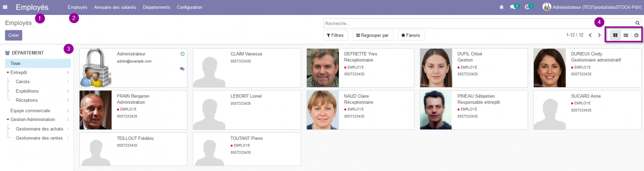Click EMPLOYE tag on TOUTANT Pierre card

(240, 146)
